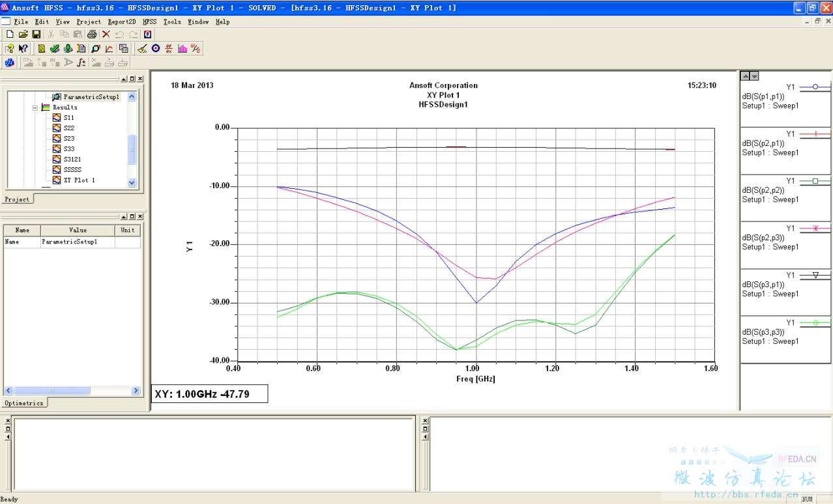The height and width of the screenshot is (504, 833).
Task: Open the S22 result in the tree
Action: pyautogui.click(x=69, y=128)
